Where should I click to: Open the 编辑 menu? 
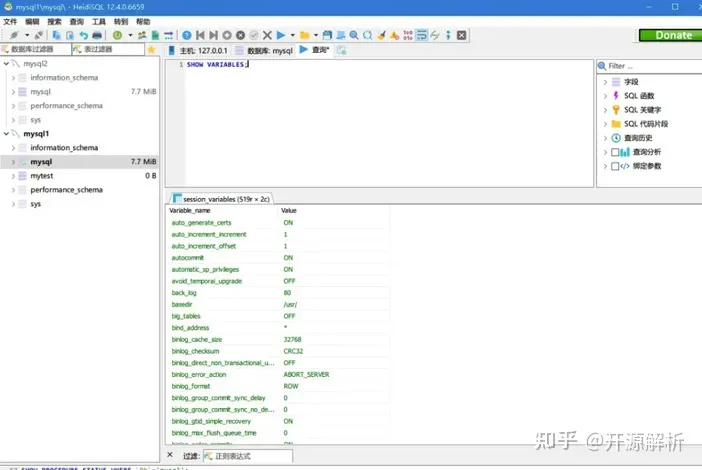[32, 21]
